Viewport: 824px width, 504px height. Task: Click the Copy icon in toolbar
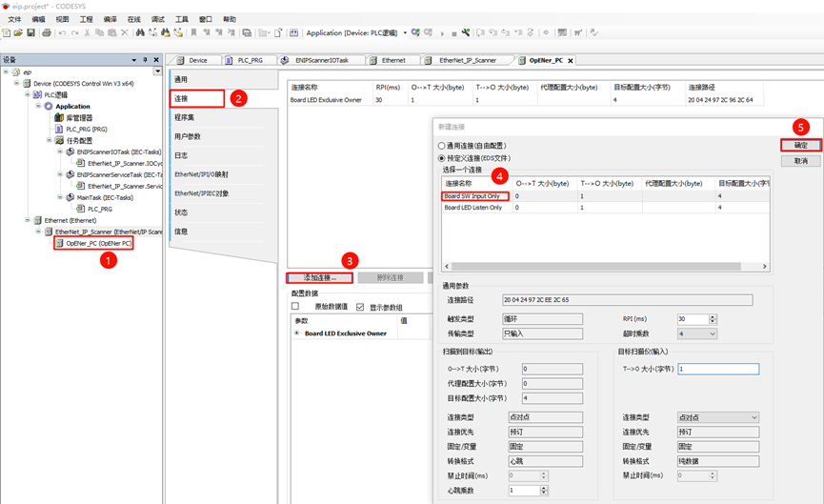pyautogui.click(x=99, y=32)
